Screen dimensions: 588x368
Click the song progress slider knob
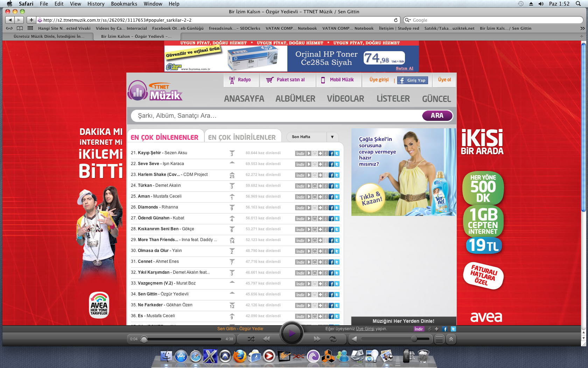click(144, 339)
